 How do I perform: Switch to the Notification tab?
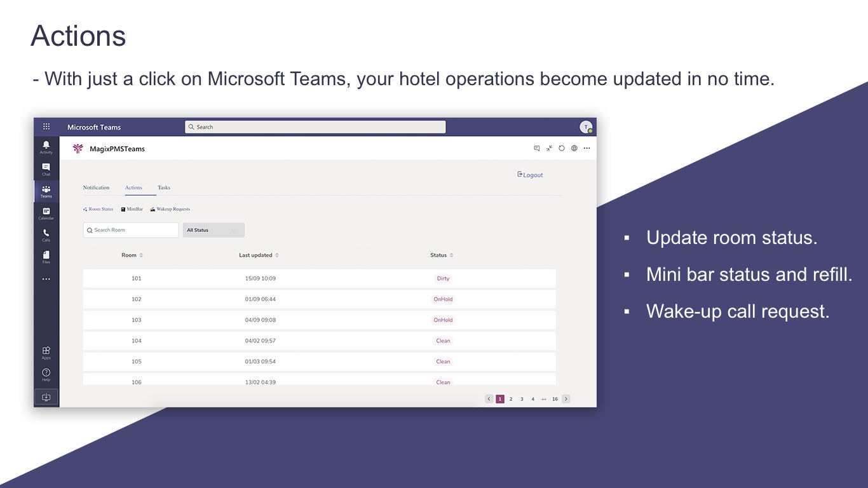coord(96,187)
